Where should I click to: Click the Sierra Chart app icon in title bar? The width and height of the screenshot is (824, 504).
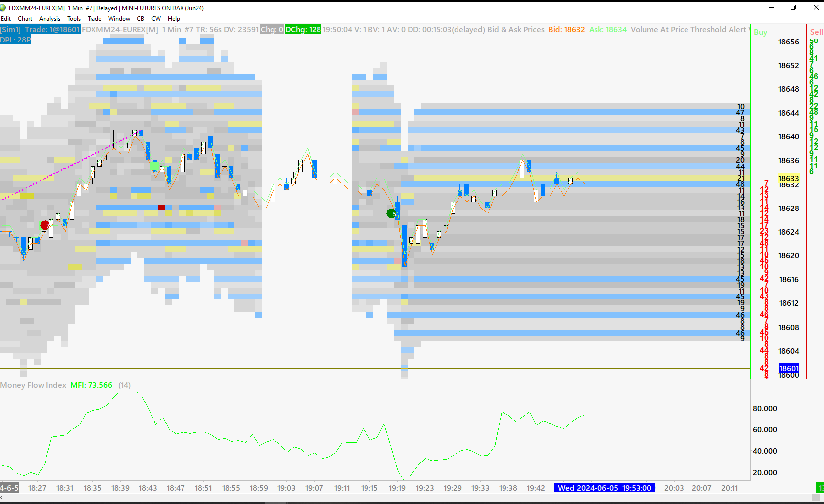pyautogui.click(x=3, y=8)
